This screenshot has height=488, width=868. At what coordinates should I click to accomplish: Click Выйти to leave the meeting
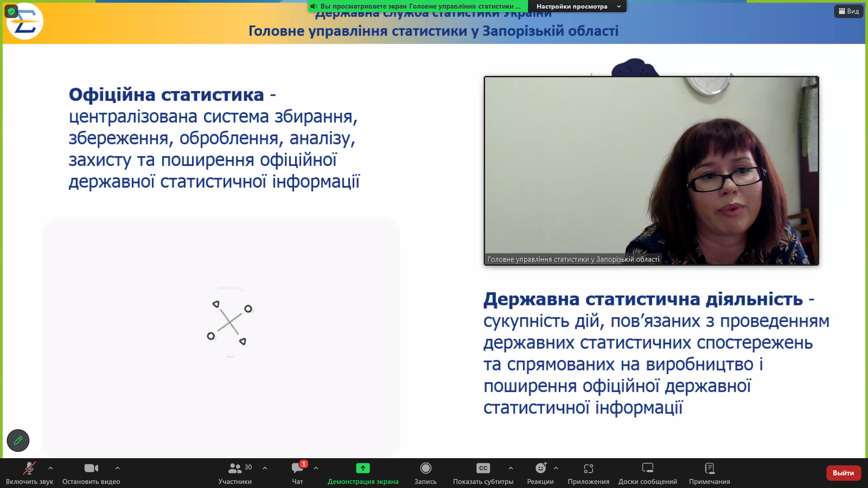click(843, 473)
